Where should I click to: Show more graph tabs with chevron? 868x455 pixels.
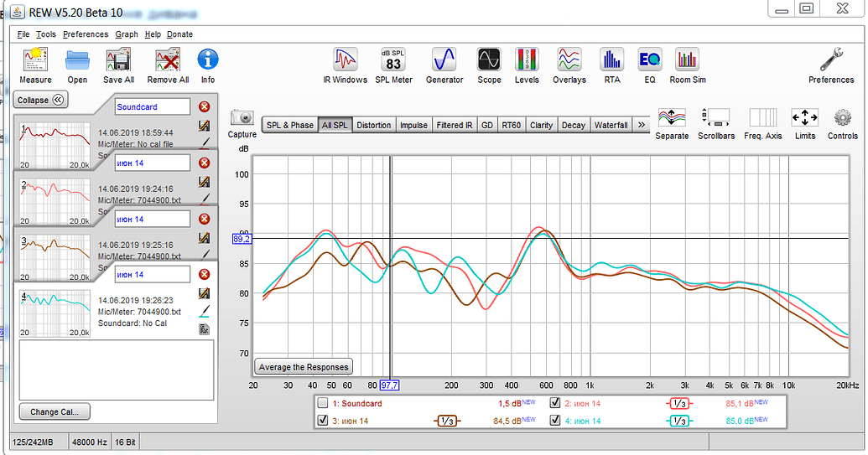point(642,125)
